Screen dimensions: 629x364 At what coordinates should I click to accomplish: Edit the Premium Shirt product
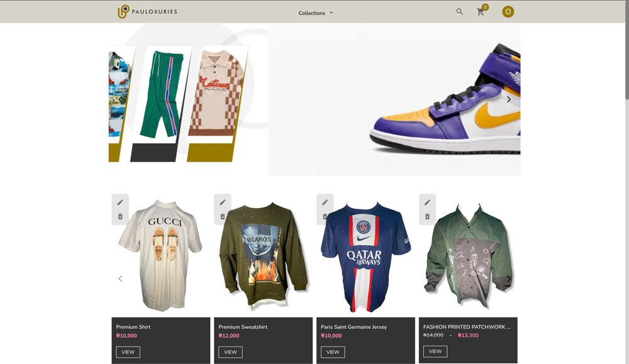(x=120, y=202)
